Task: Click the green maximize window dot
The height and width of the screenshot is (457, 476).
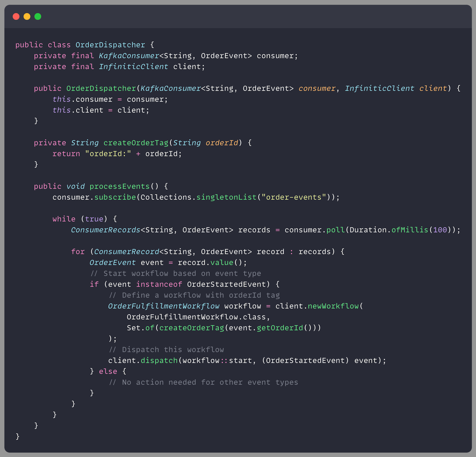Action: pyautogui.click(x=38, y=17)
